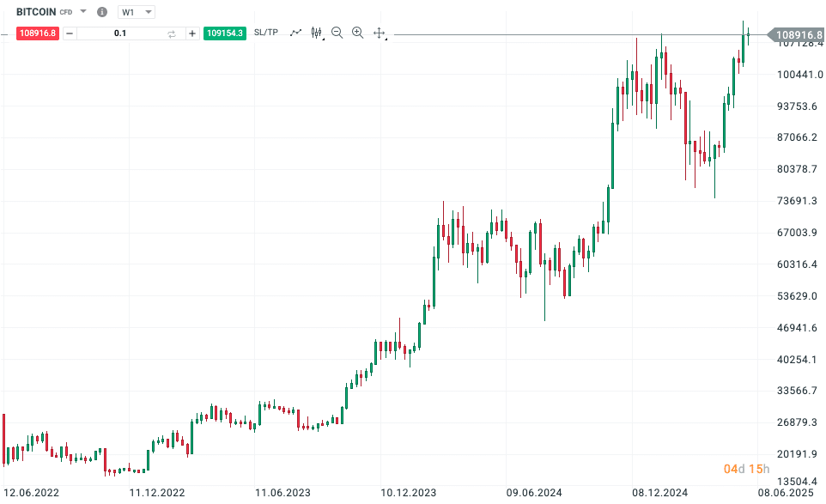Viewport: 826px width, 504px height.
Task: Click the 08.12.2024 date on time axis
Action: (x=659, y=493)
